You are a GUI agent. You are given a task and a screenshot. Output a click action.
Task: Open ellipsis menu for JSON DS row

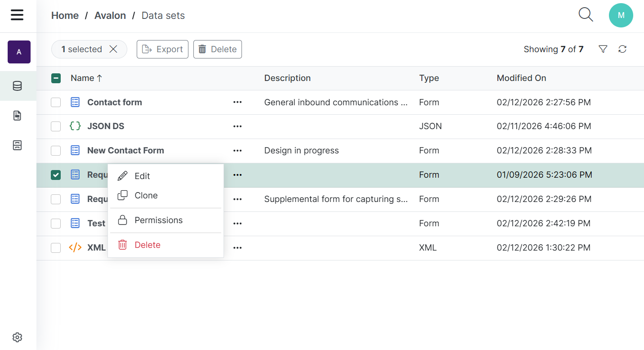(237, 126)
